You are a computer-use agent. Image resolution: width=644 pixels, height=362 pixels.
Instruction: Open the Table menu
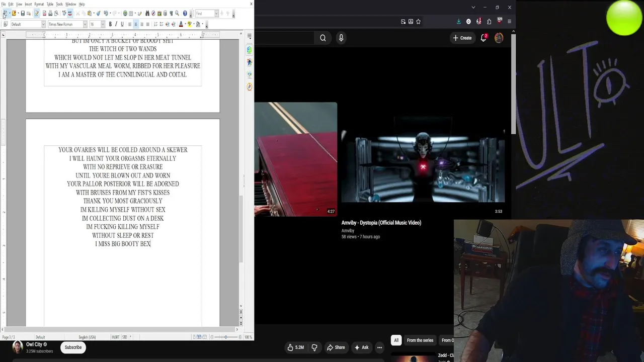point(50,4)
